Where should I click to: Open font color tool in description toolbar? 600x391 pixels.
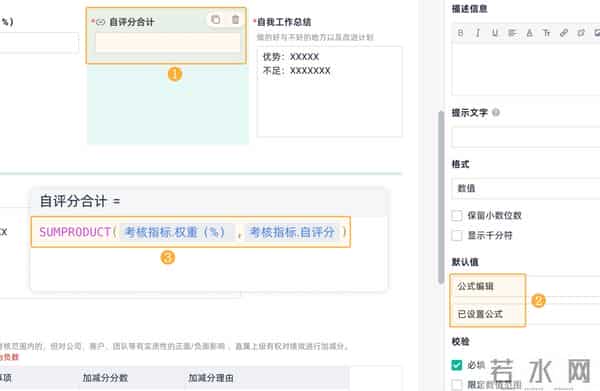point(529,33)
